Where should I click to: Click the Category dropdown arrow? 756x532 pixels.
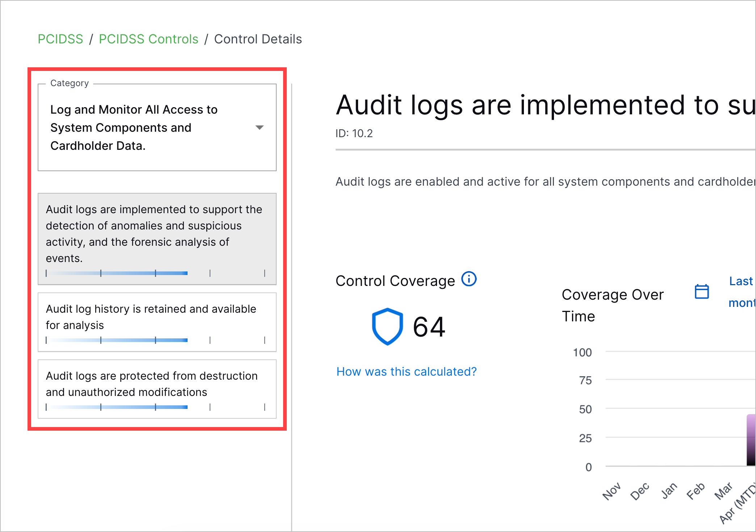[x=259, y=127]
